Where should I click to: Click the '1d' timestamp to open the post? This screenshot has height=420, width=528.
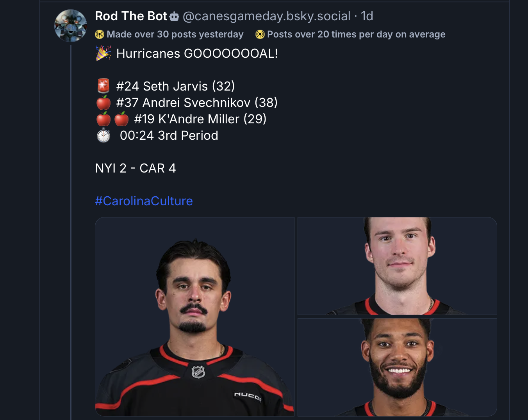pyautogui.click(x=367, y=16)
